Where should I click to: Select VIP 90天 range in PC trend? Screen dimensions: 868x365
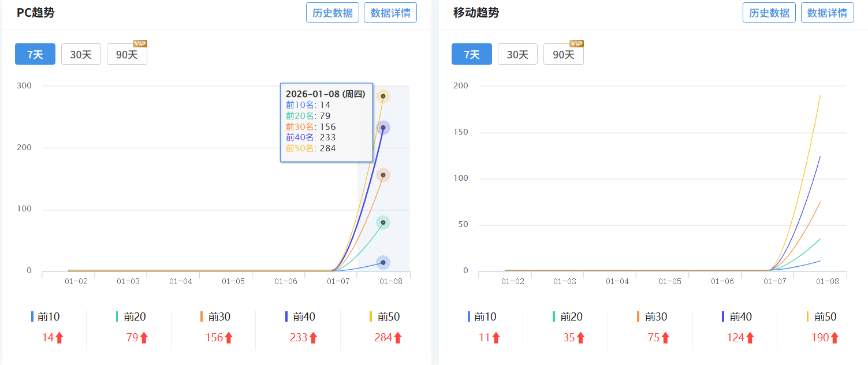coord(126,54)
